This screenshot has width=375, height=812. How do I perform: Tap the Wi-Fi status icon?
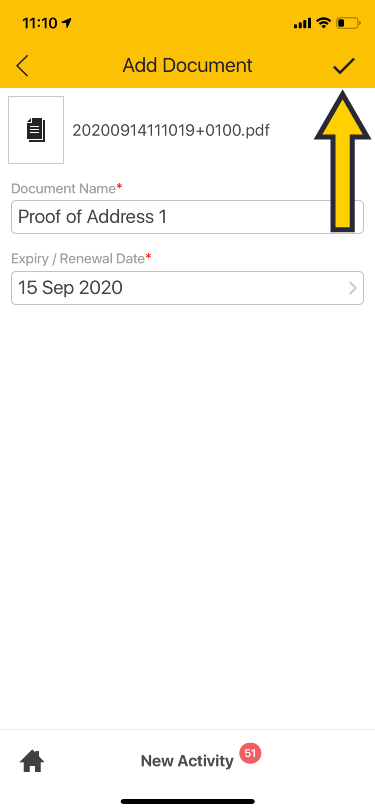(x=324, y=23)
